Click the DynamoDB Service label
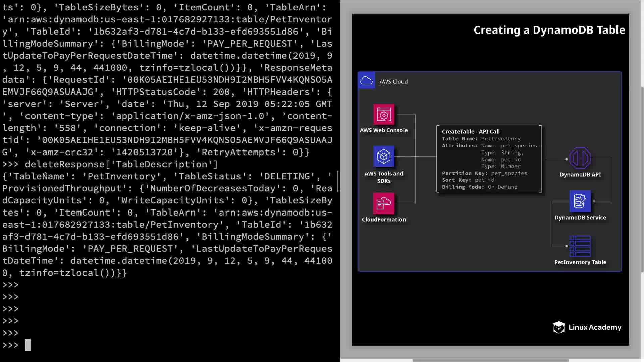This screenshot has height=362, width=644. pos(580,218)
